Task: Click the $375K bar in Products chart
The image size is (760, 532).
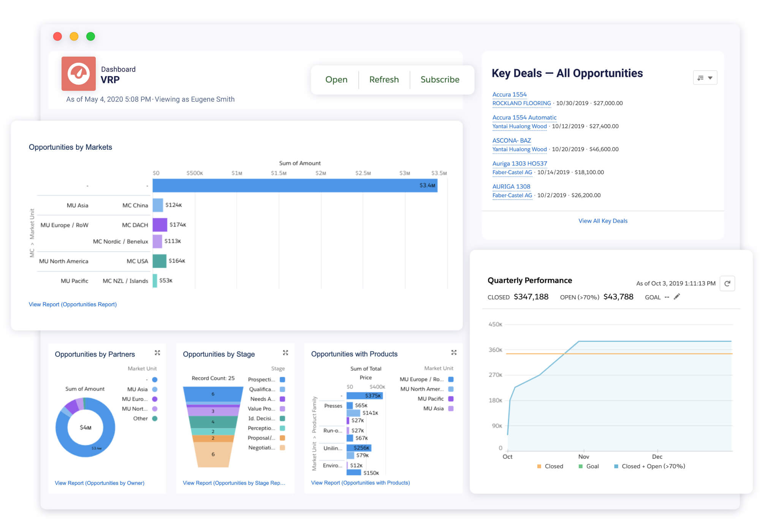Action: (x=364, y=396)
